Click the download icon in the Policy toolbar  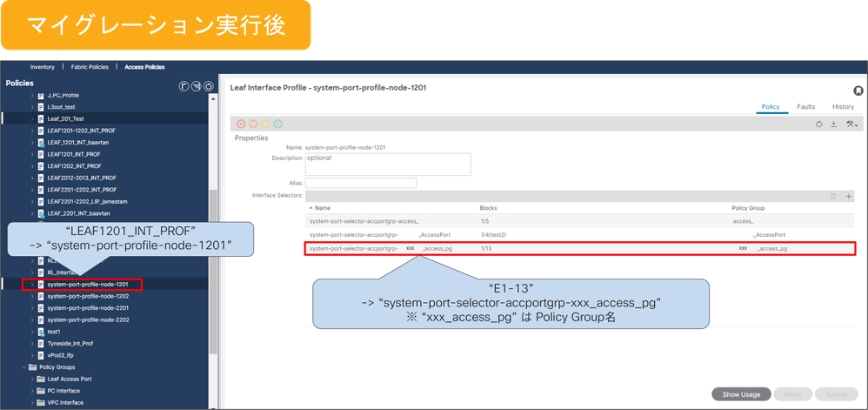833,124
